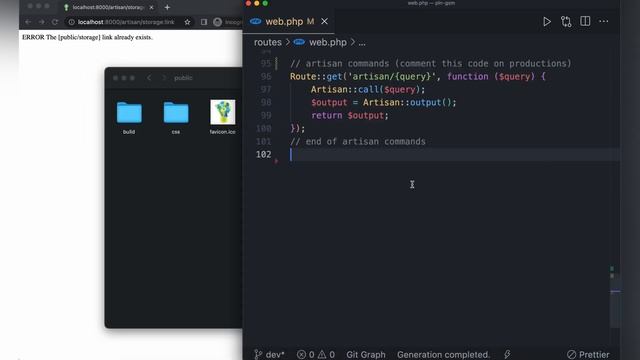Open the build folder in Finder
Screen dimensions: 640x360
(129, 118)
